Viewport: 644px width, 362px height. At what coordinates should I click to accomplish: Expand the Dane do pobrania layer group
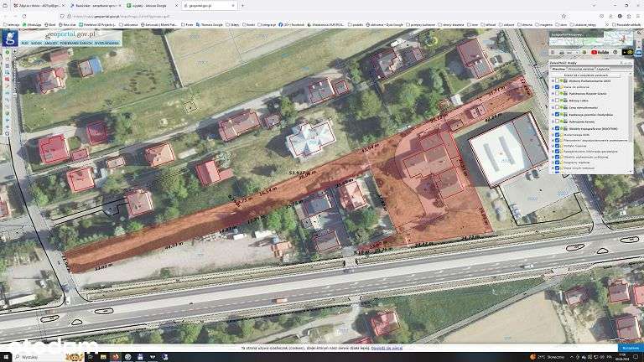[x=553, y=87]
